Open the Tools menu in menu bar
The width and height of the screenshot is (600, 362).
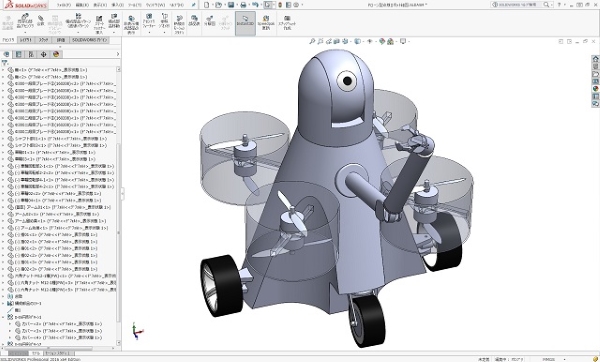coord(135,5)
